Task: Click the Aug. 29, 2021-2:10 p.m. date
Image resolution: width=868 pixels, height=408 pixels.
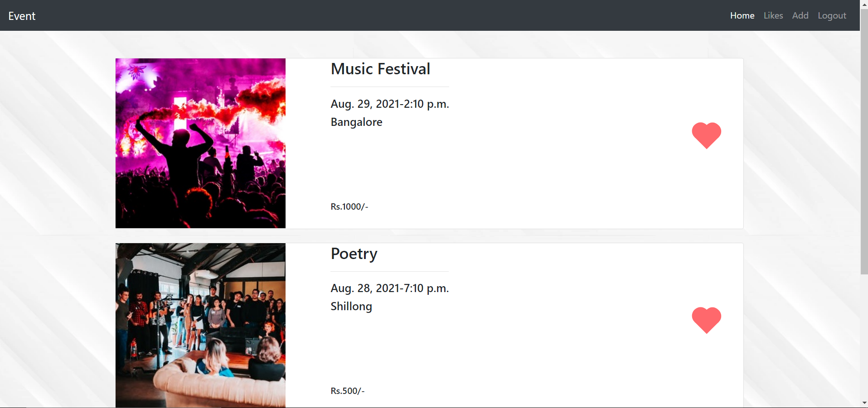Action: [389, 104]
